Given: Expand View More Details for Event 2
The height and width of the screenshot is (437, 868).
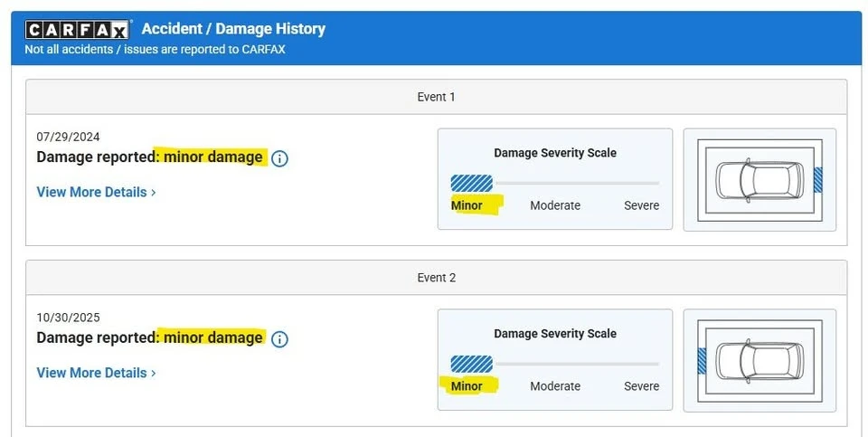Looking at the screenshot, I should 96,373.
